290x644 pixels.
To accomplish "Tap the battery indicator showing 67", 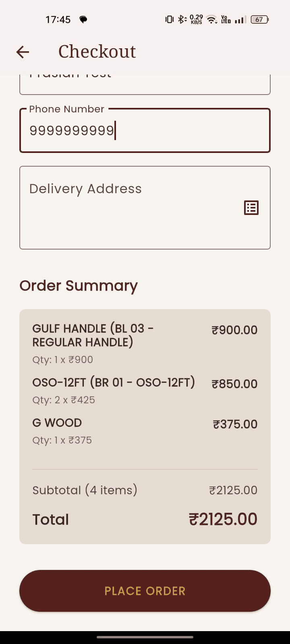I will [x=259, y=19].
